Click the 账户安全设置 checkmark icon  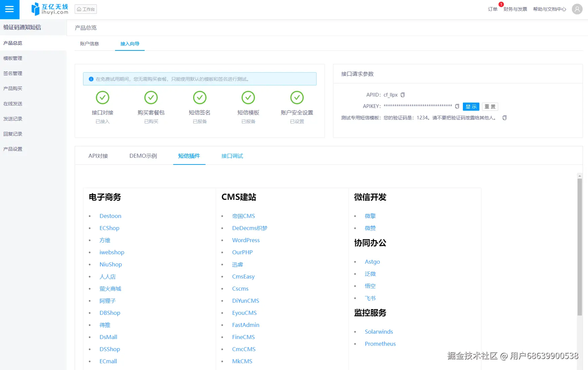point(297,98)
